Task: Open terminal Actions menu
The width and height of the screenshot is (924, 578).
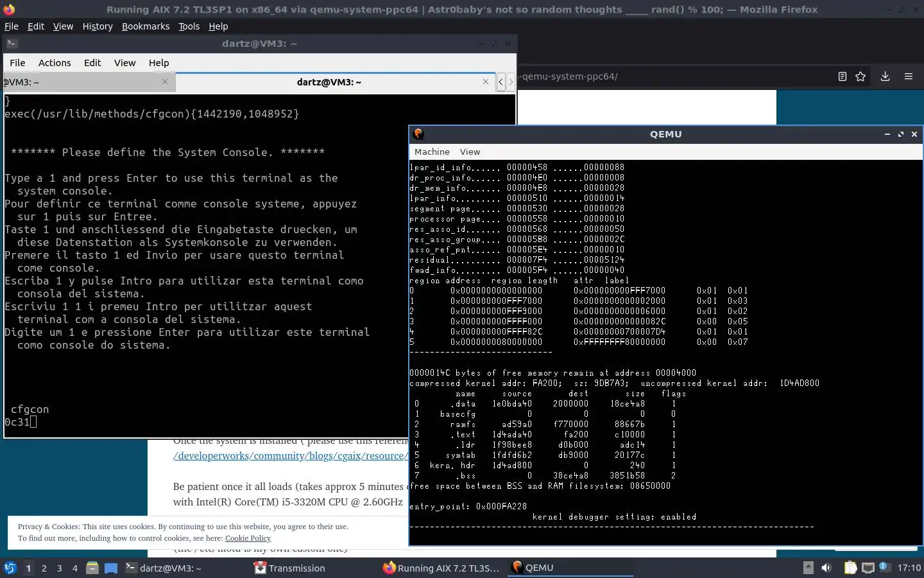Action: tap(55, 63)
